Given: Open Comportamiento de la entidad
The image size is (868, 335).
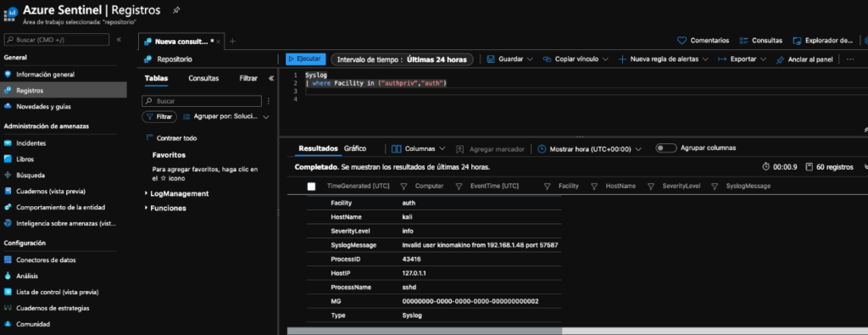Looking at the screenshot, I should 60,207.
